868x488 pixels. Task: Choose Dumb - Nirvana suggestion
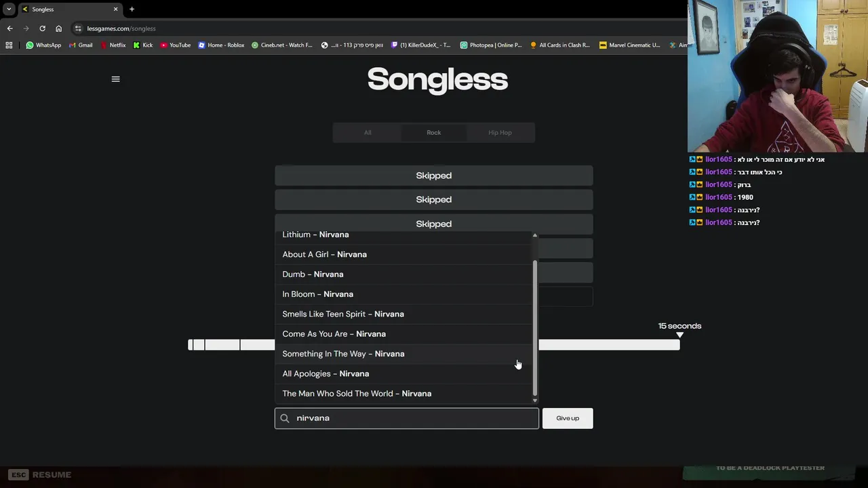(x=403, y=274)
